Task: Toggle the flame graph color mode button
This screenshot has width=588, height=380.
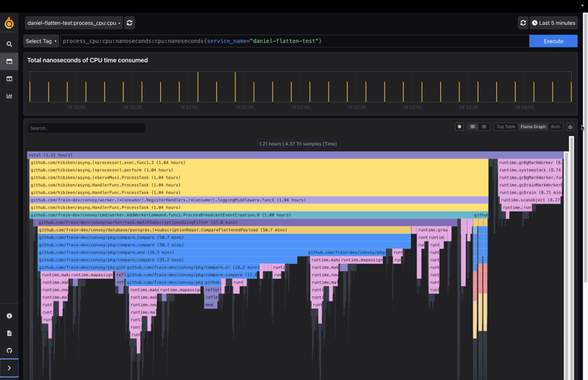Action: [x=459, y=126]
